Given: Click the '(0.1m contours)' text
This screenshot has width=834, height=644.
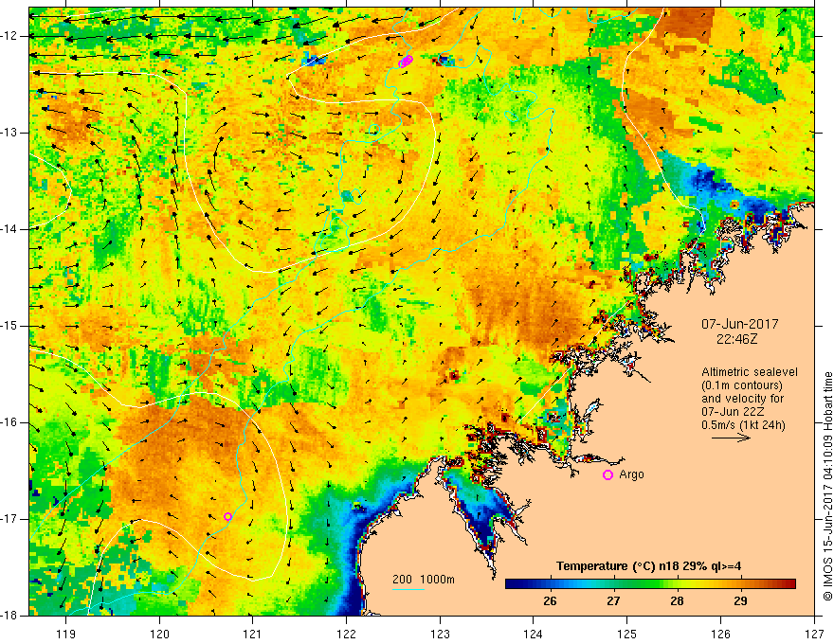Looking at the screenshot, I should [742, 385].
